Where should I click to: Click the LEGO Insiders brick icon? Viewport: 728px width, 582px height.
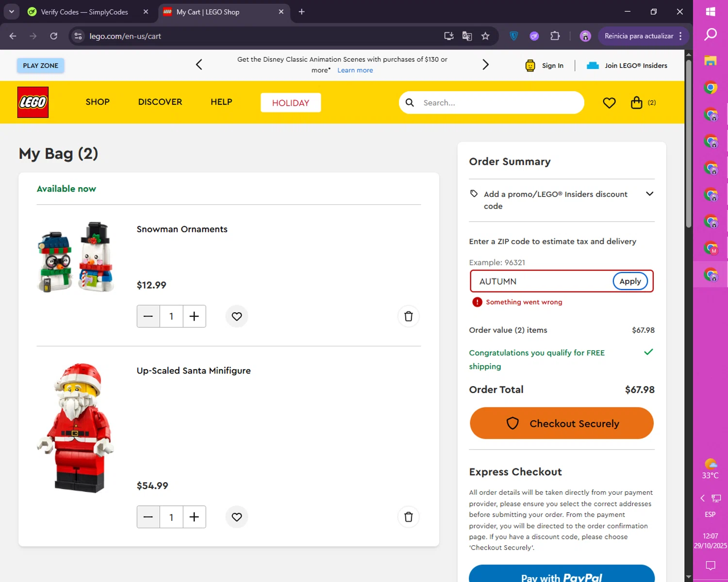pos(593,65)
